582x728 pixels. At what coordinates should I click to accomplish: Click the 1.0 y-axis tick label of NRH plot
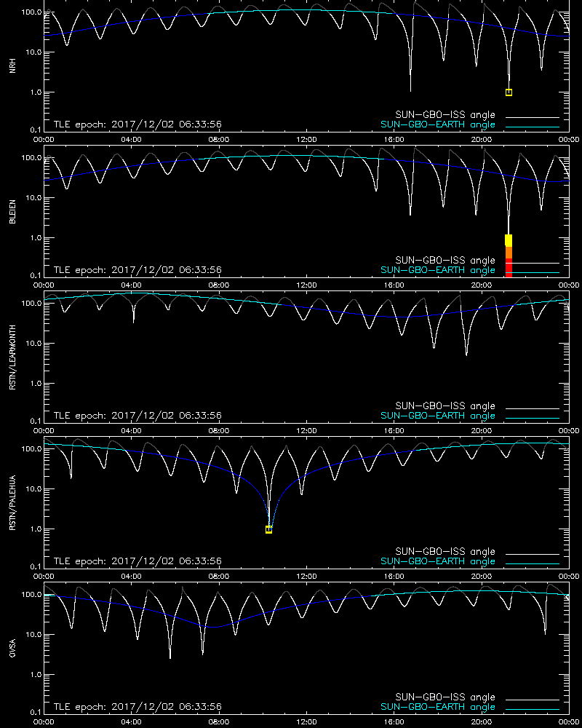(36, 92)
